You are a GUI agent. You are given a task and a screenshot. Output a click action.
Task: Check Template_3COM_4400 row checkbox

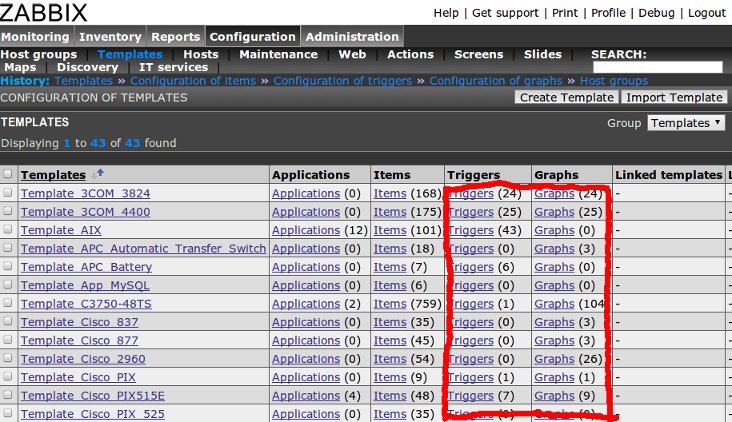[x=7, y=211]
